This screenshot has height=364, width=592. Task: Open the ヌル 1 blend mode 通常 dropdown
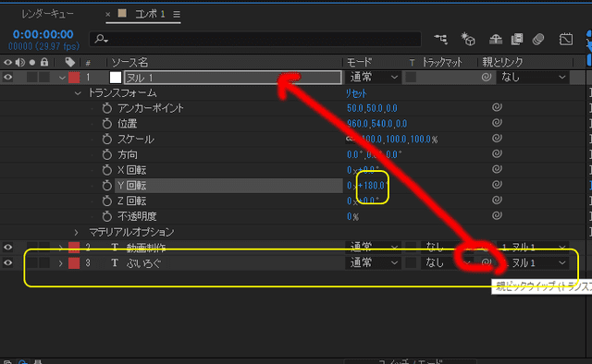373,78
